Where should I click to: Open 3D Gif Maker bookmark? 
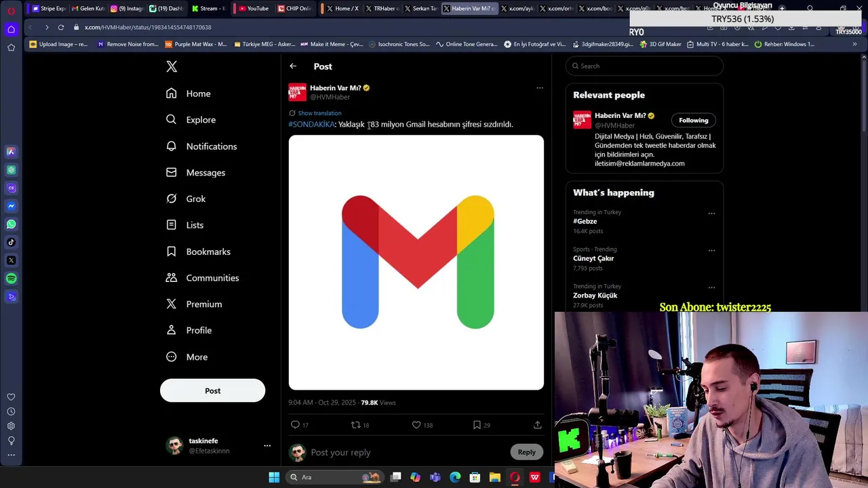pyautogui.click(x=661, y=44)
